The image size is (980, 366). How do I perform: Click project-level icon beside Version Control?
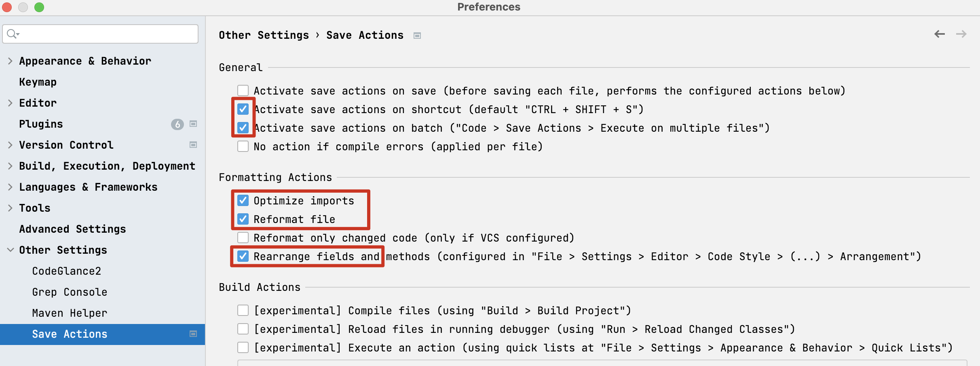[x=193, y=145]
